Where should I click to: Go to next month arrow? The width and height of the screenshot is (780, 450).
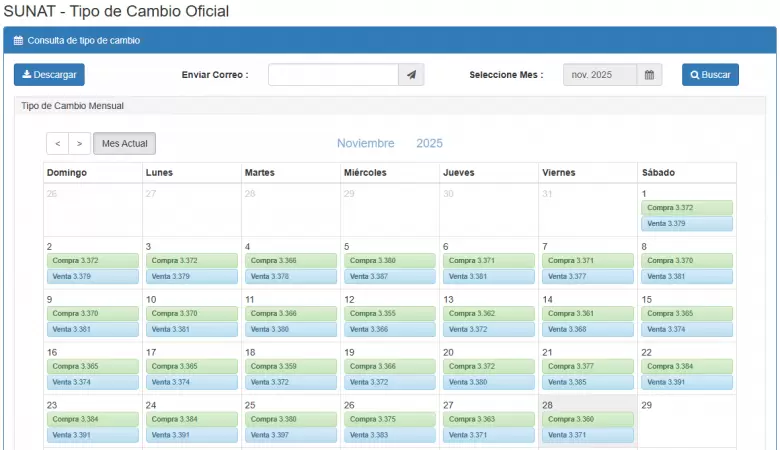[x=79, y=144]
